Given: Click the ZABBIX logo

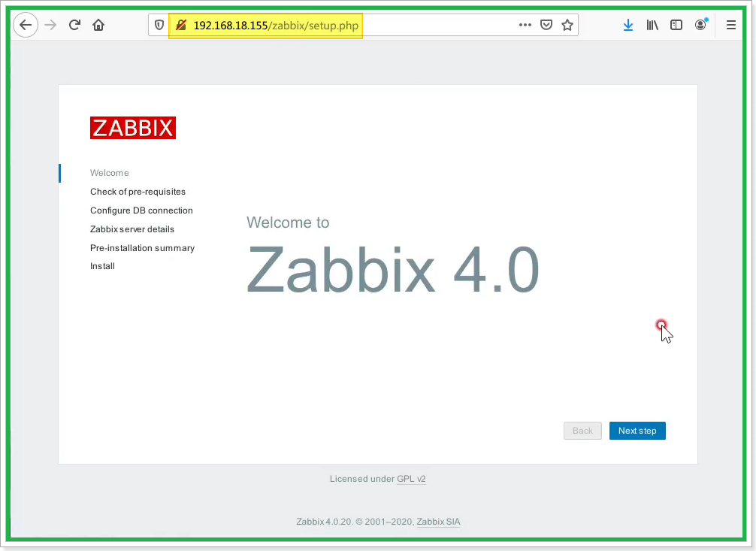Looking at the screenshot, I should pyautogui.click(x=132, y=128).
